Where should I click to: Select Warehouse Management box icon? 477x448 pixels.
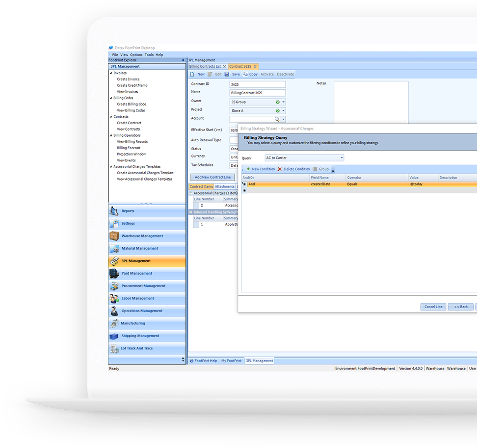coord(114,236)
